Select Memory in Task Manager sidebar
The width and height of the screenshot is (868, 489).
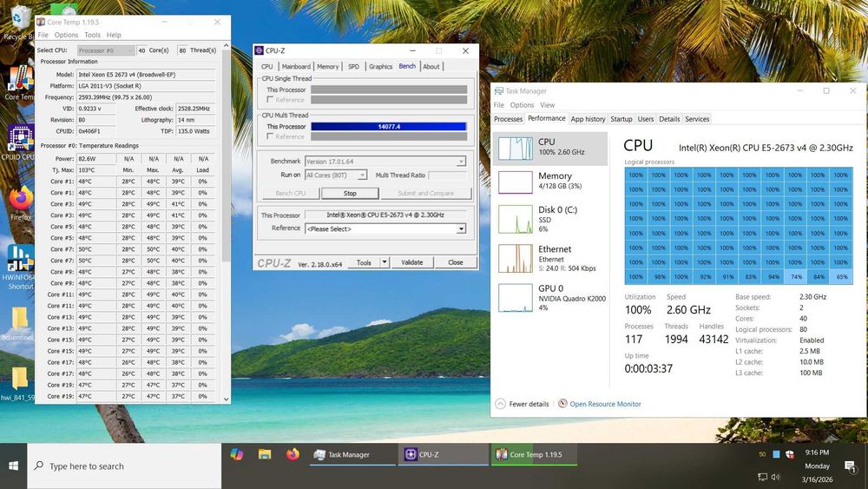[x=549, y=182]
